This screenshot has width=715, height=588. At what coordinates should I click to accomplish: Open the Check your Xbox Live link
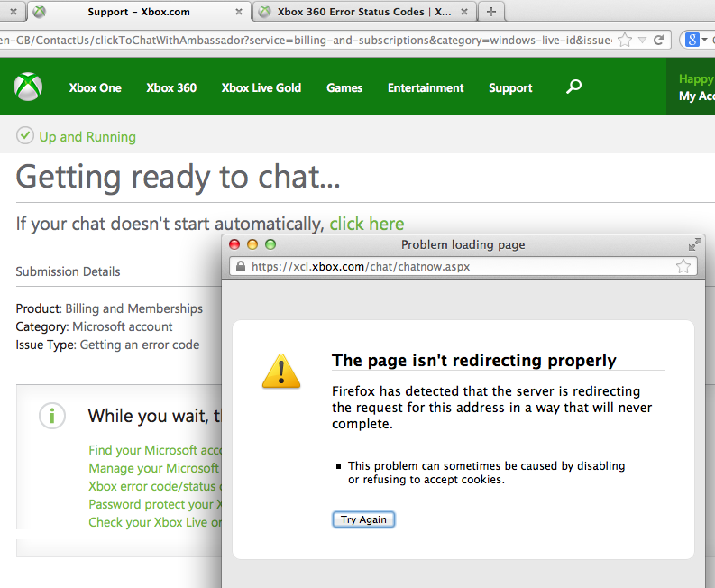click(x=154, y=522)
